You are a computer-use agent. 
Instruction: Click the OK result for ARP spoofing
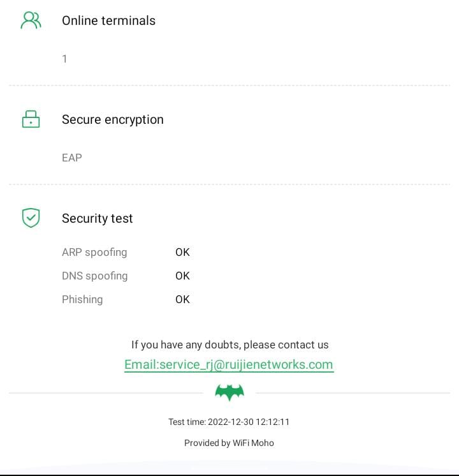tap(182, 252)
